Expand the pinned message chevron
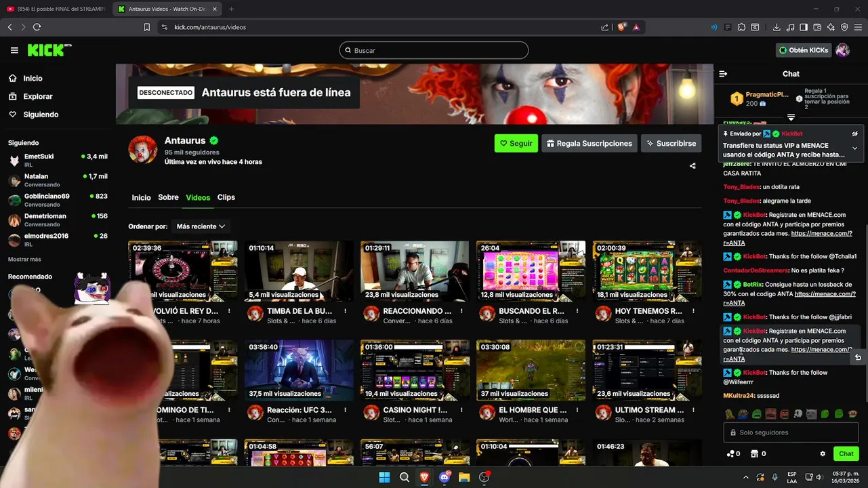Viewport: 868px width, 488px height. click(x=854, y=148)
